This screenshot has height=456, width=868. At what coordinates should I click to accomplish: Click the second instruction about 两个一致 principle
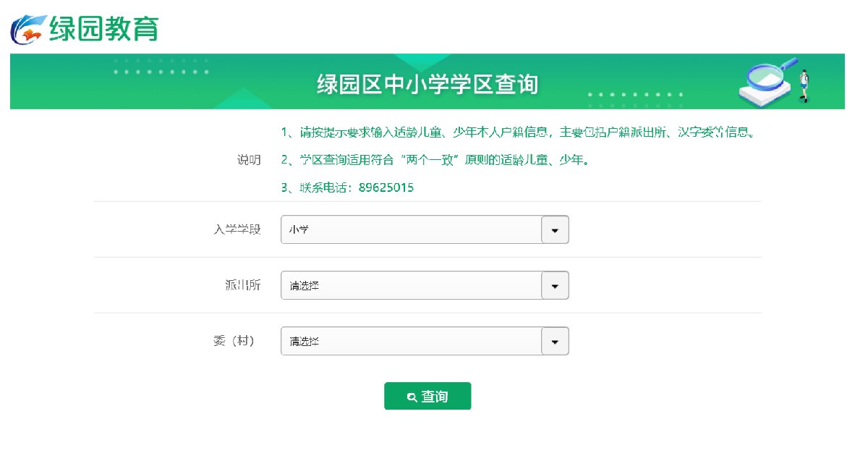point(435,160)
